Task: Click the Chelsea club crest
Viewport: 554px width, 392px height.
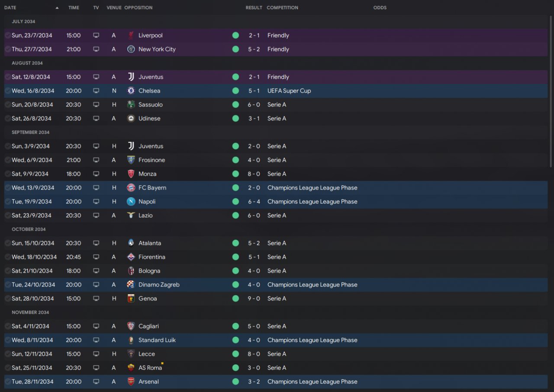Action: pos(131,91)
